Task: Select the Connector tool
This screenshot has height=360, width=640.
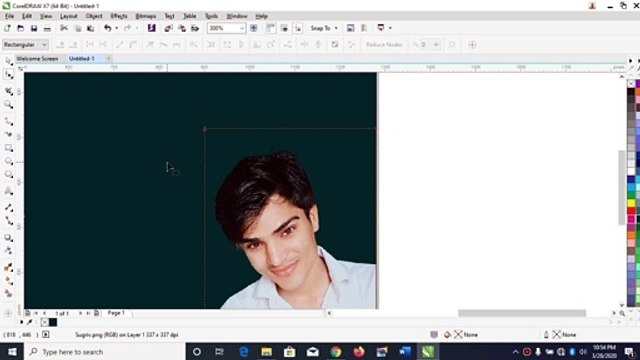Action: 9,221
